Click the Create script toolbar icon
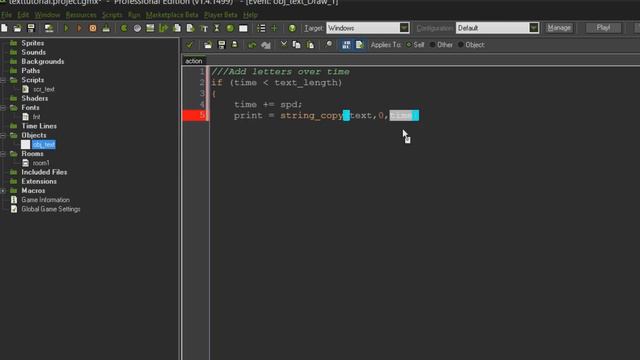The width and height of the screenshot is (640, 360). pos(177,28)
